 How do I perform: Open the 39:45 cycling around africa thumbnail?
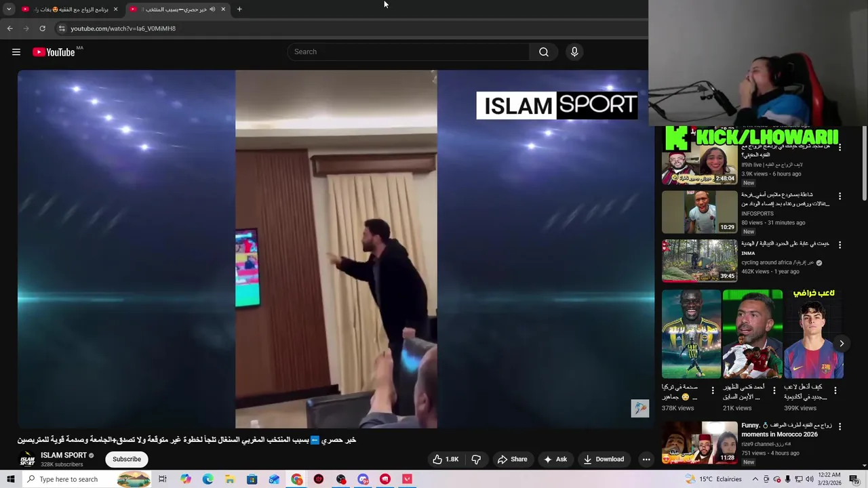tap(699, 261)
